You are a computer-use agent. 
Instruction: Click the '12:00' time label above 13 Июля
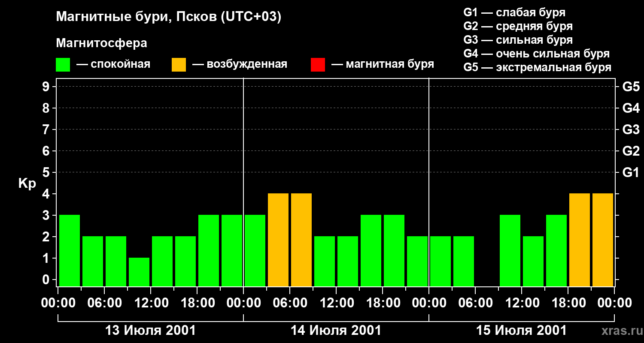click(151, 303)
